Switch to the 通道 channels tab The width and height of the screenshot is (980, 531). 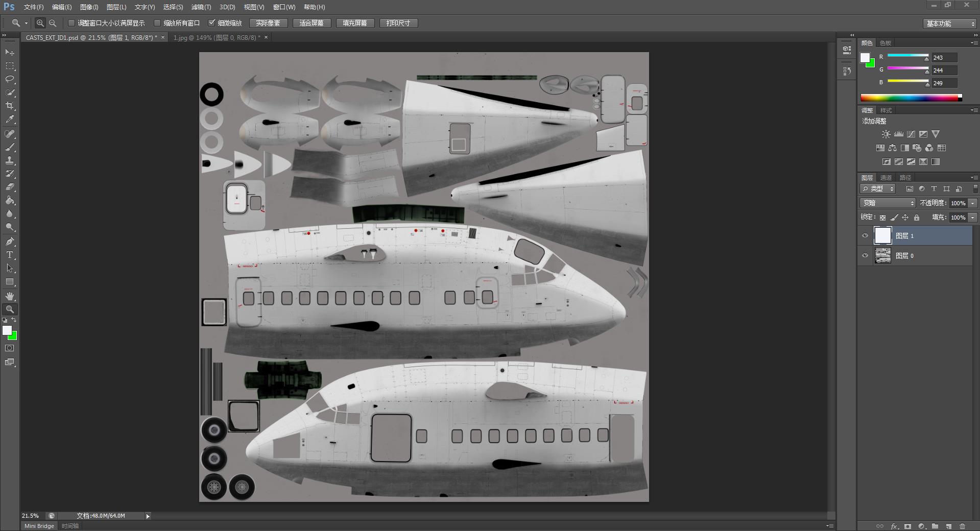tap(886, 178)
